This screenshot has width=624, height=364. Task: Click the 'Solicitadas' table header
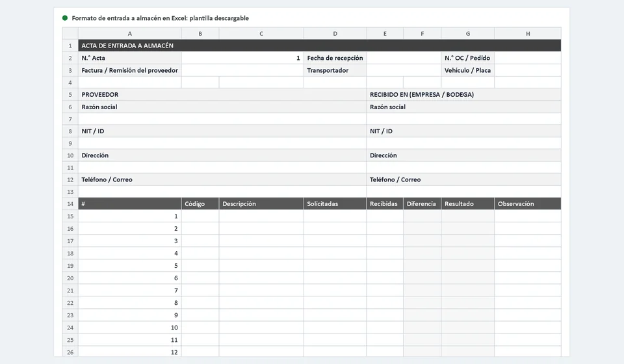[335, 203]
